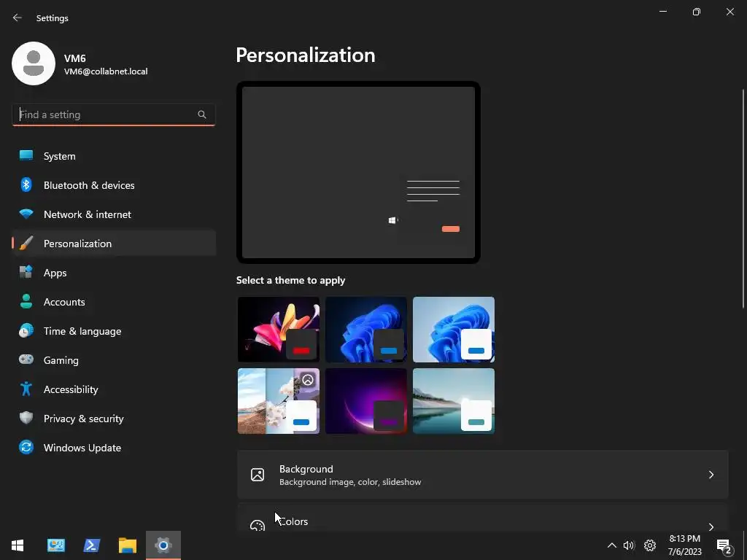
Task: Open the Windows Start menu
Action: coord(18,545)
